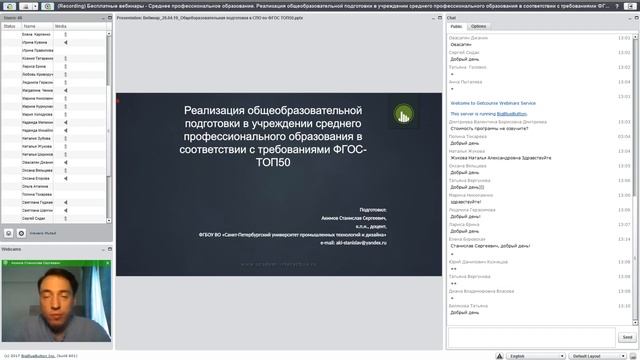The image size is (640, 360).
Task: Click the emoji status button below users list
Action: click(x=9, y=233)
